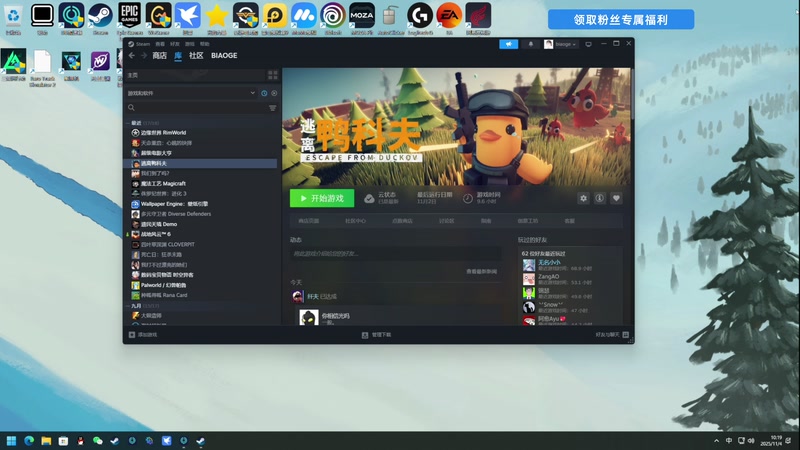Open the Steam menu in title bar
The height and width of the screenshot is (450, 800).
point(143,44)
